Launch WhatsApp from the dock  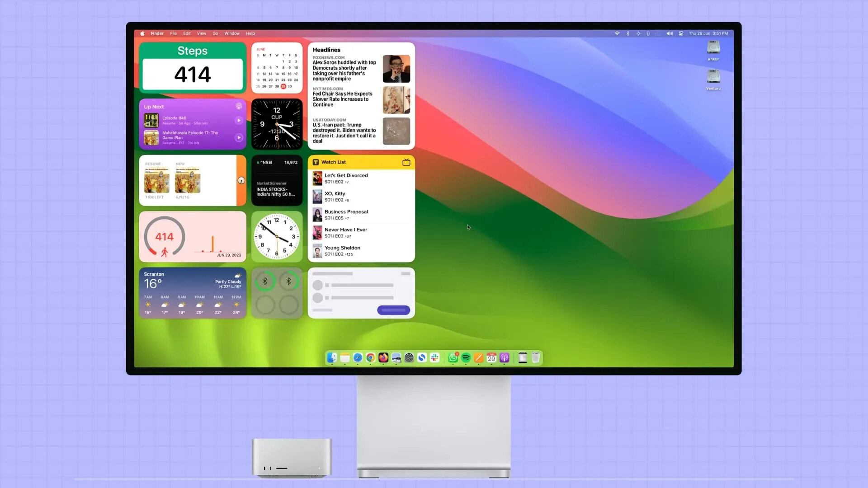tap(453, 358)
